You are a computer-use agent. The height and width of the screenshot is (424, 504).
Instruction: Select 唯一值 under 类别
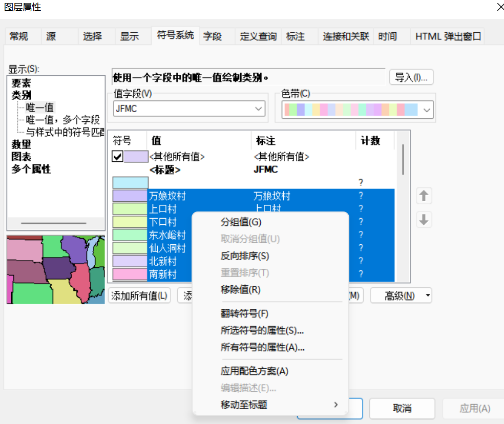tap(40, 108)
